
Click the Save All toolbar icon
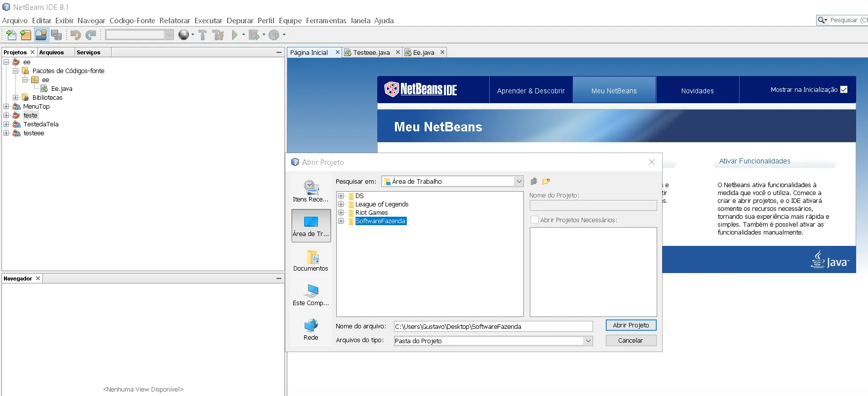[x=56, y=35]
